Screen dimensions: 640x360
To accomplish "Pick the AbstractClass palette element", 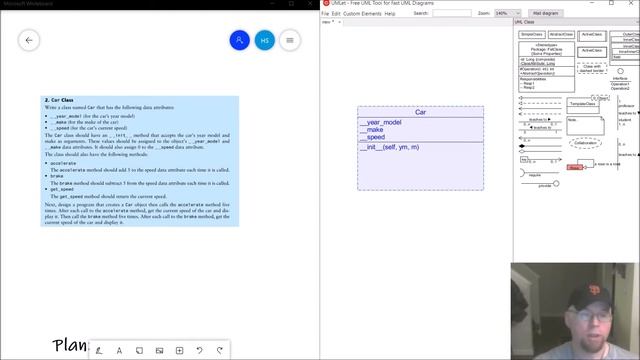I will coord(562,35).
